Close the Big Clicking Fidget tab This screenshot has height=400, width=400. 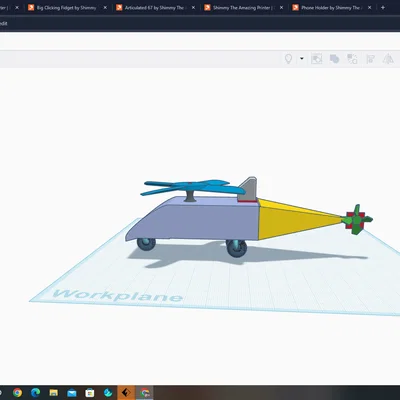105,7
